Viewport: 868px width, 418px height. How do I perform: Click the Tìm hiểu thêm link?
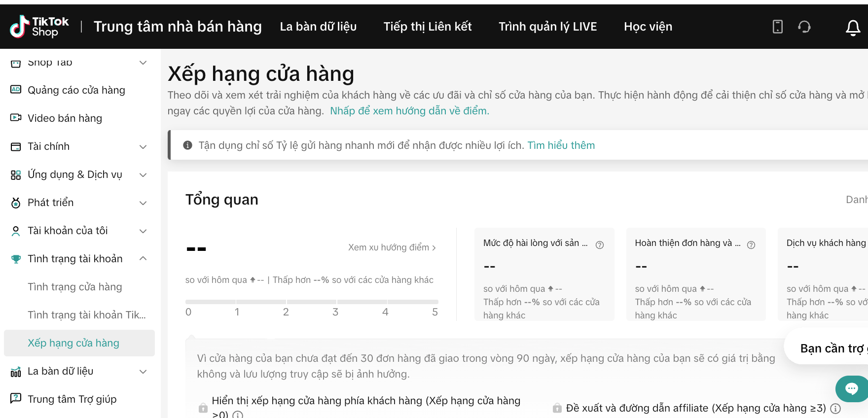point(561,145)
